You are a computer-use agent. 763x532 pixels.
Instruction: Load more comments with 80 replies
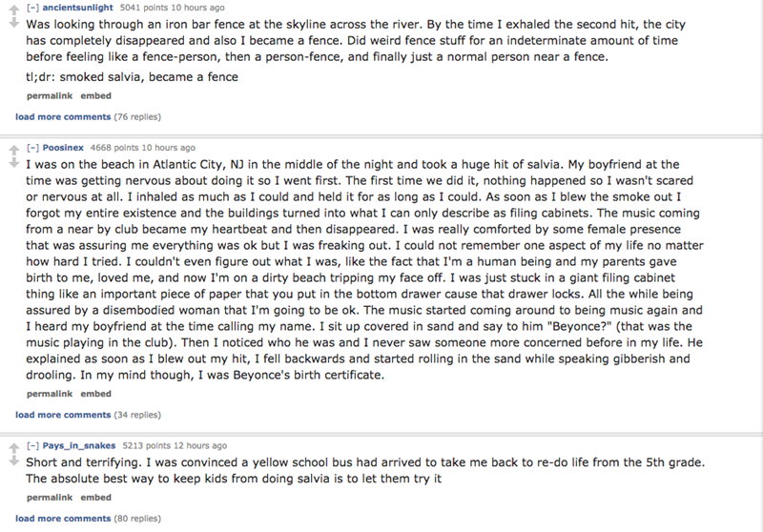click(x=62, y=519)
